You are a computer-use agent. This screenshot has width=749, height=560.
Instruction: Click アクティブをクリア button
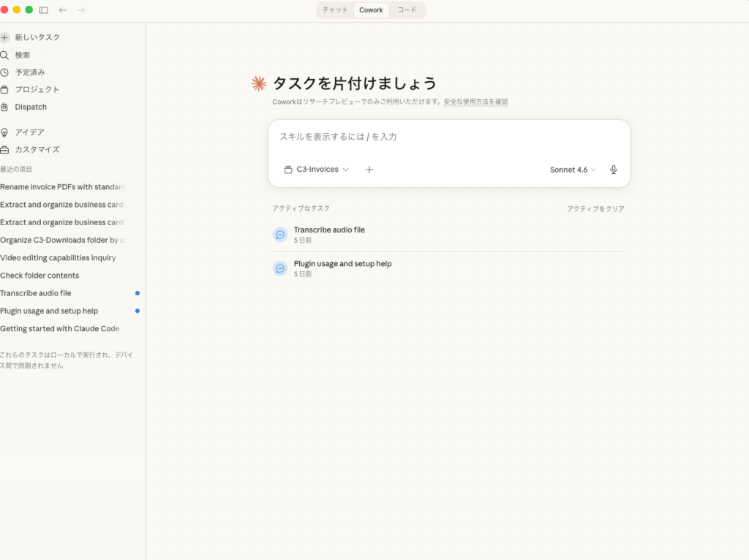pos(595,209)
